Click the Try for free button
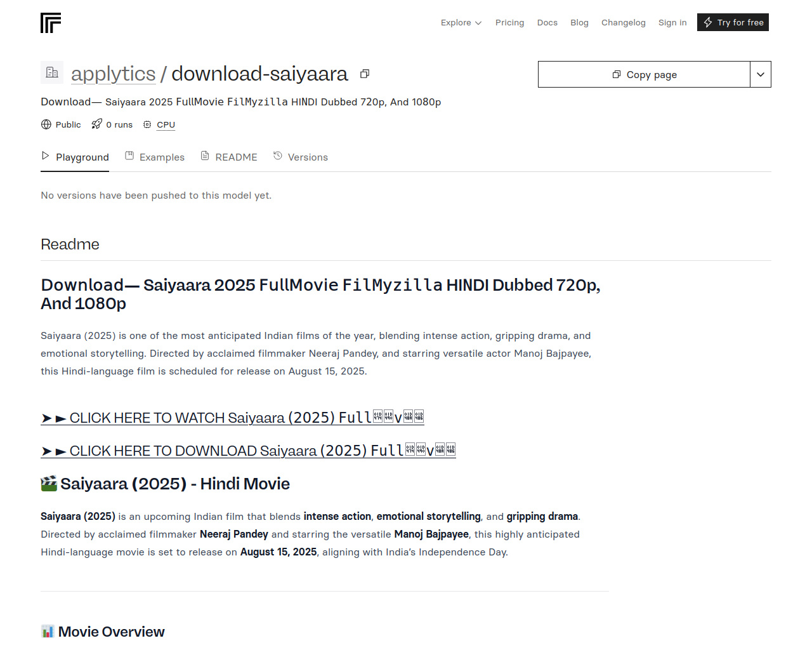812x650 pixels. pyautogui.click(x=733, y=22)
